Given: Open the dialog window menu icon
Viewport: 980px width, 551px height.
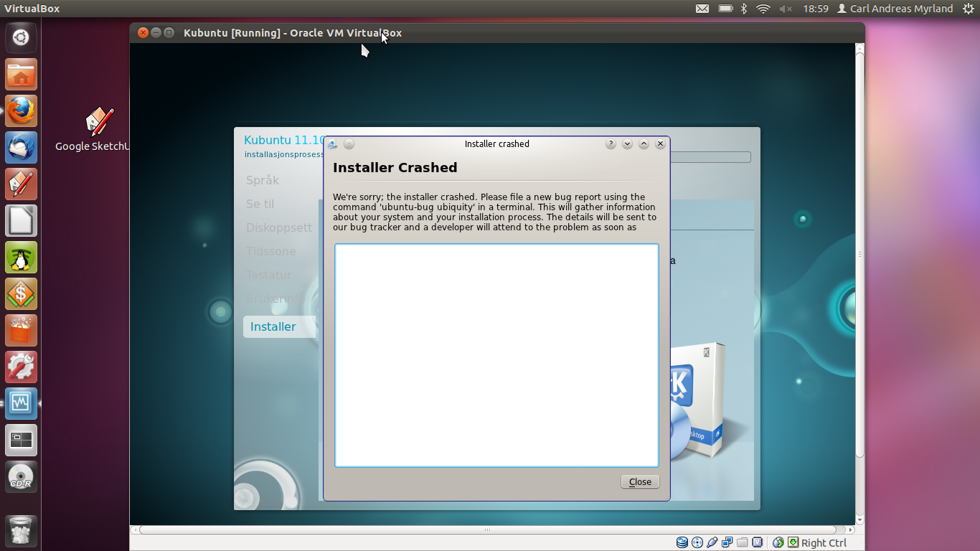Looking at the screenshot, I should tap(332, 144).
